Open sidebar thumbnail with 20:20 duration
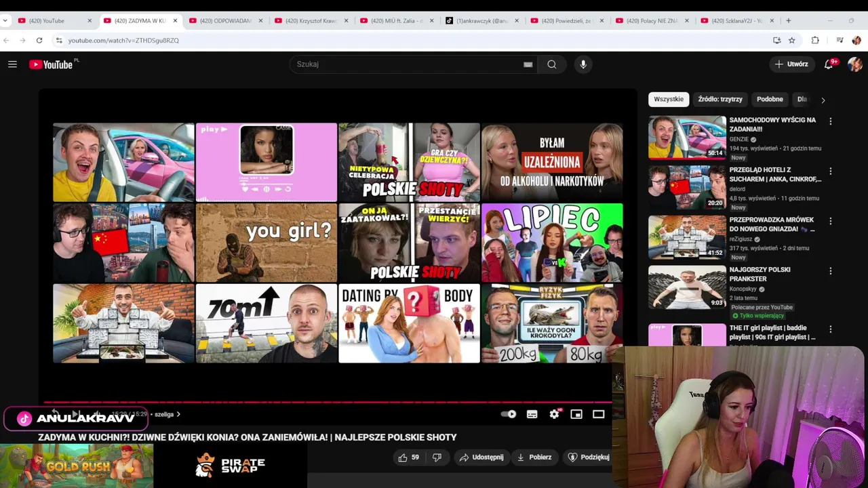The height and width of the screenshot is (488, 868). tap(687, 187)
